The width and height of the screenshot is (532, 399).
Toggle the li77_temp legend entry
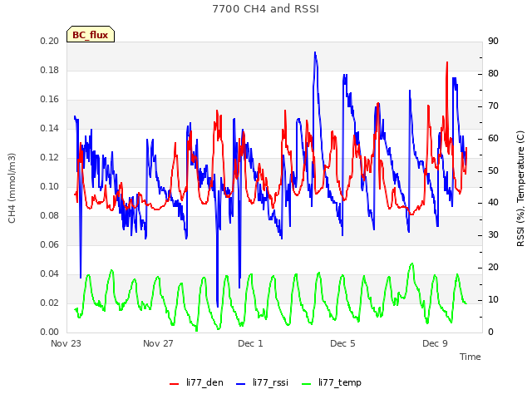click(x=332, y=382)
